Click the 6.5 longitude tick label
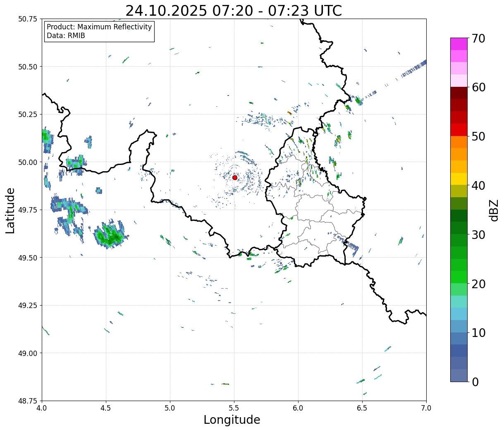 tap(362, 408)
